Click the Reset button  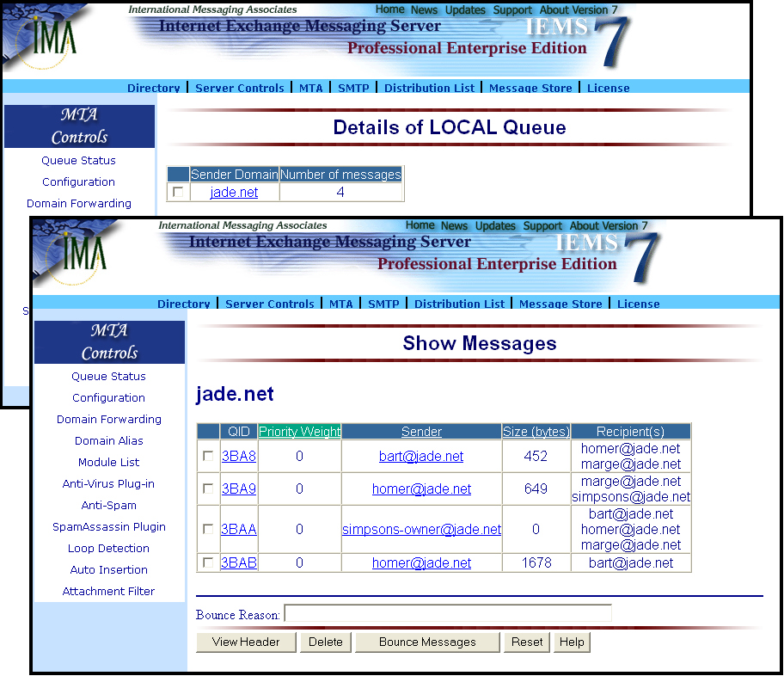(527, 642)
